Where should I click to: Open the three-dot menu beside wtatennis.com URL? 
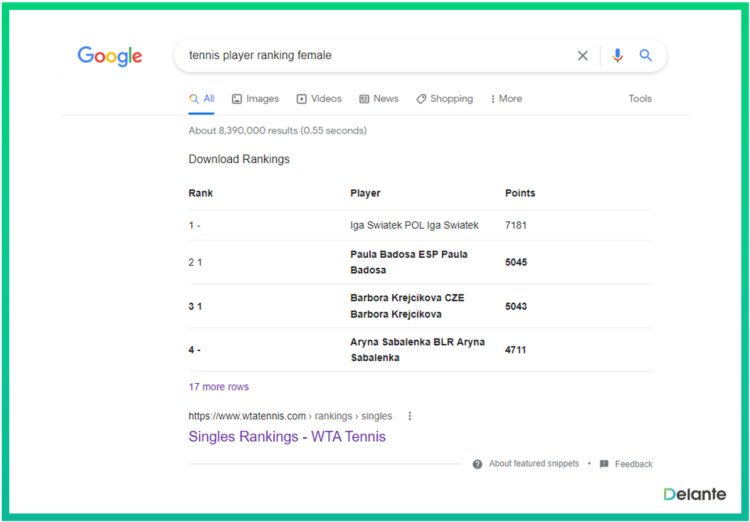[x=409, y=416]
